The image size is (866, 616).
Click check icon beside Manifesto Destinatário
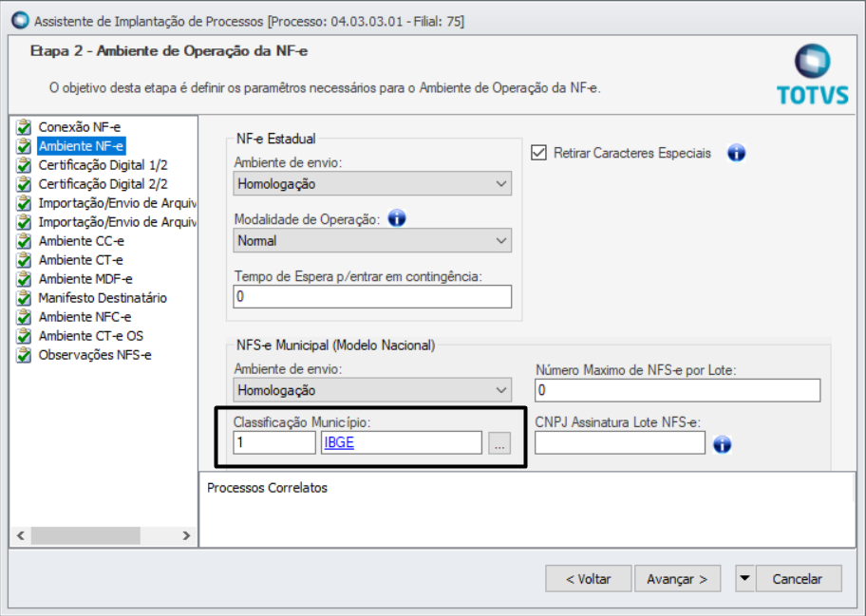click(x=24, y=298)
